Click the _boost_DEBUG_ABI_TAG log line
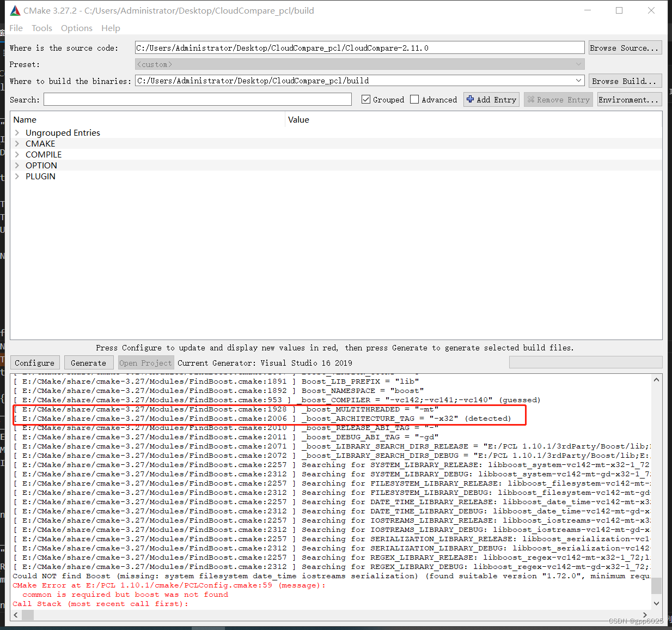Image resolution: width=672 pixels, height=630 pixels. click(225, 437)
